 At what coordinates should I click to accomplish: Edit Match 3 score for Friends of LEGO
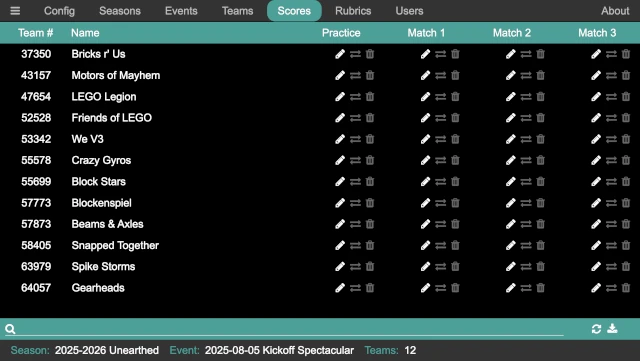tap(596, 118)
